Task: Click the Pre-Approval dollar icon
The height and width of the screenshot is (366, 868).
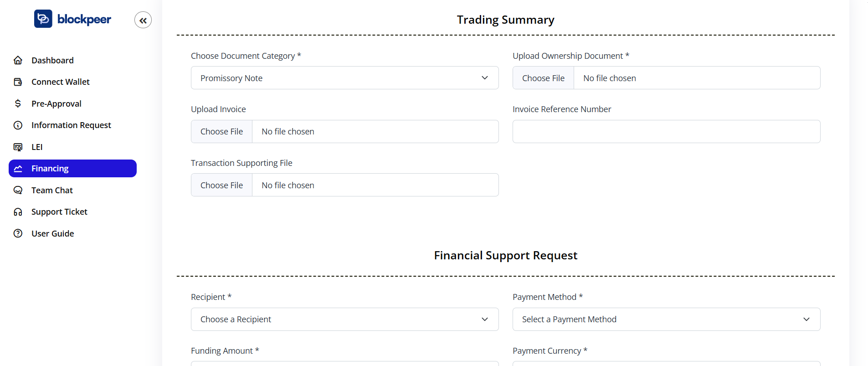Action: 18,103
